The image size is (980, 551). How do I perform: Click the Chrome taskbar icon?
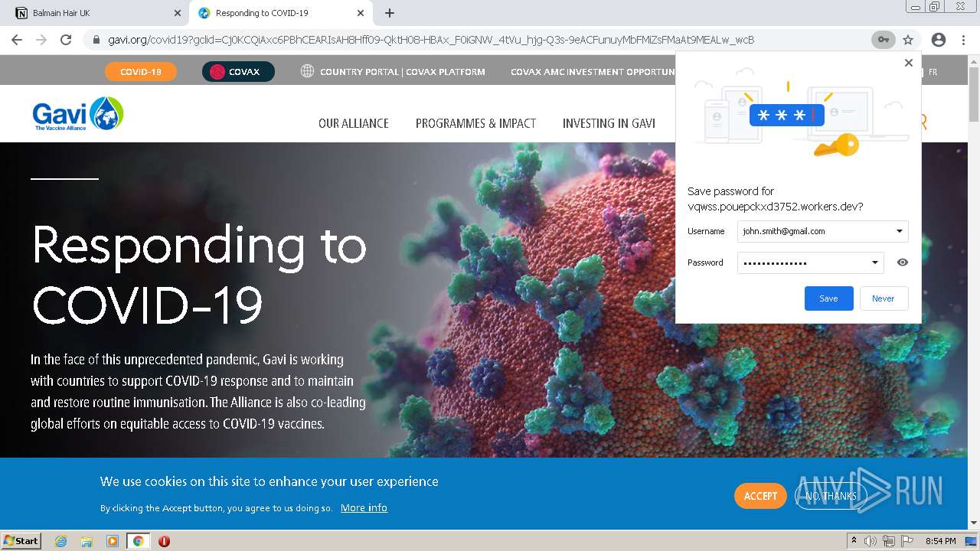click(139, 541)
